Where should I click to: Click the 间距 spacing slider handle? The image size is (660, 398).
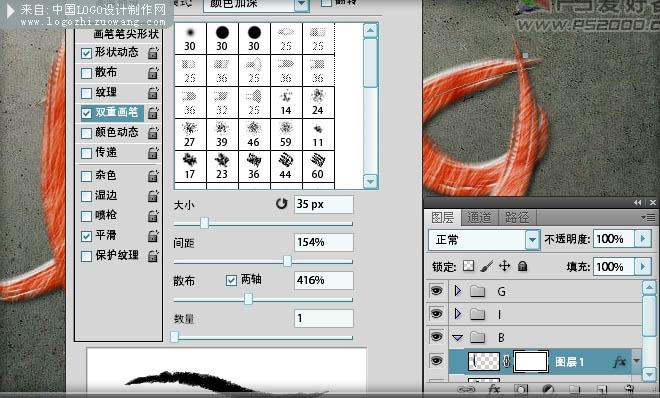click(x=287, y=261)
